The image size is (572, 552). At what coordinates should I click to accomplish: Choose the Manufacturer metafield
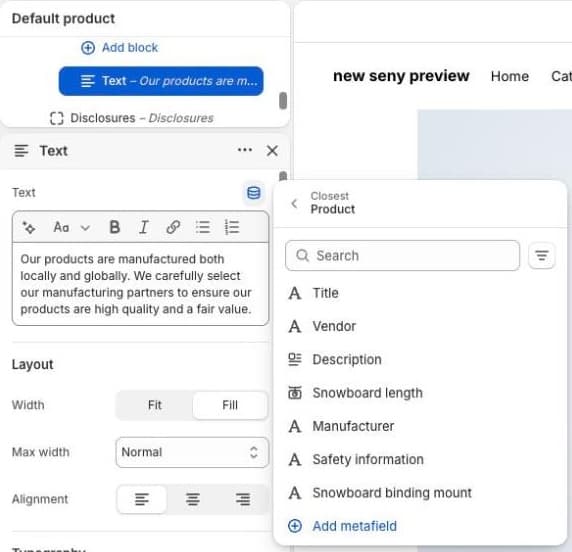point(420,426)
